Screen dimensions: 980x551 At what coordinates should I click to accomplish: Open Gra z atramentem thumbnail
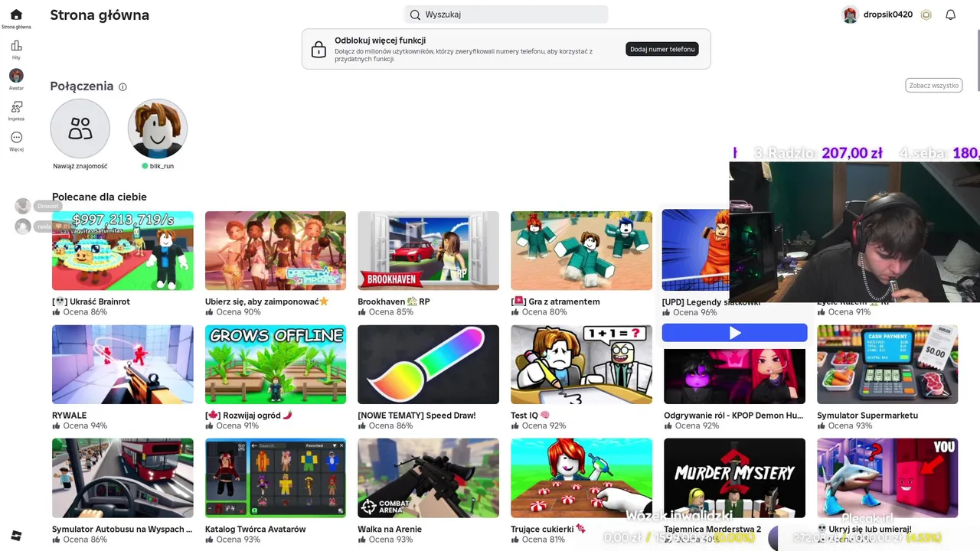pos(581,251)
